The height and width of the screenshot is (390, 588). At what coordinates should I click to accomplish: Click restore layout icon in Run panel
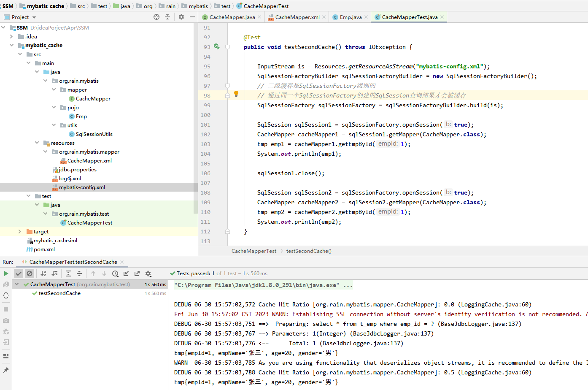(x=6, y=356)
